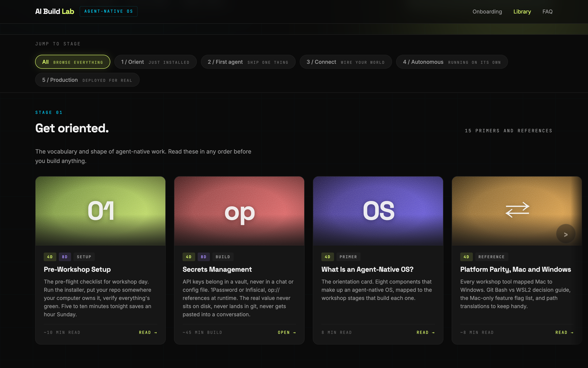Open the Pre-Workshop Setup title
The height and width of the screenshot is (368, 588).
(77, 269)
